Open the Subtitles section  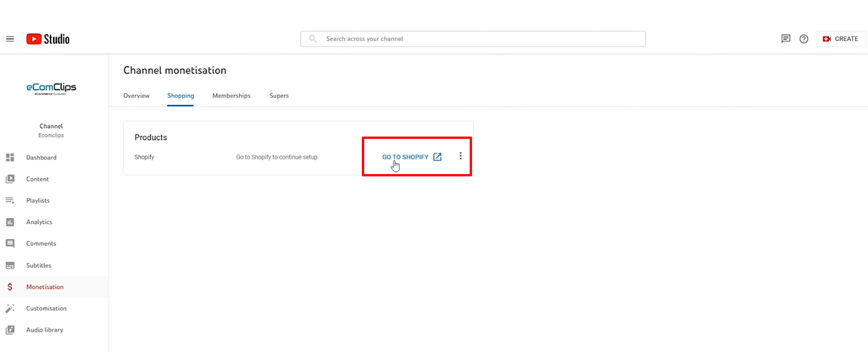(x=39, y=265)
